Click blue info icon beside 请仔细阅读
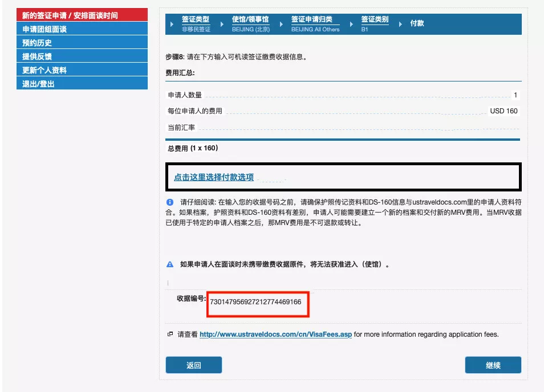 170,202
